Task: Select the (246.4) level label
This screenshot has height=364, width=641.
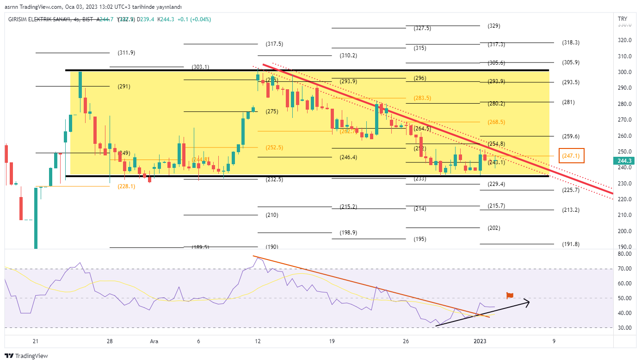Action: [348, 157]
